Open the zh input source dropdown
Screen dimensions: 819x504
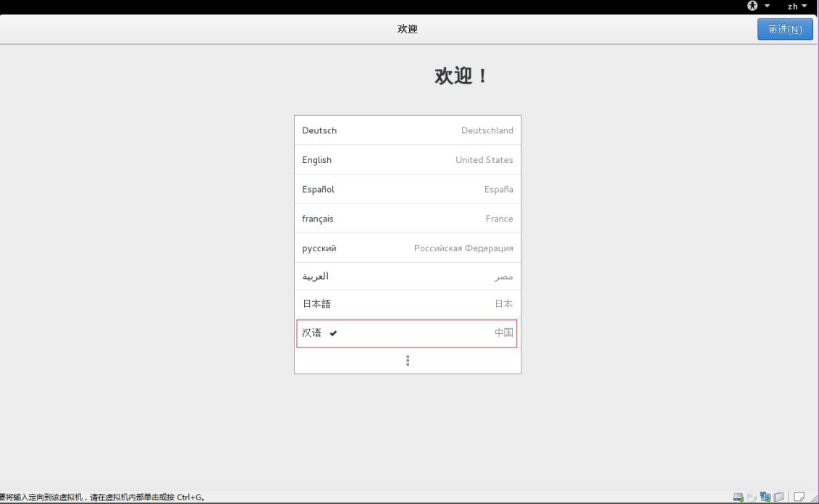tap(797, 7)
